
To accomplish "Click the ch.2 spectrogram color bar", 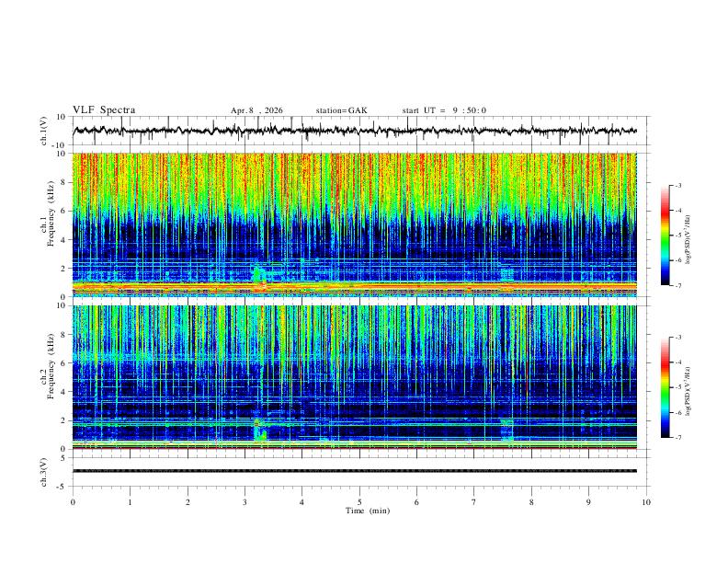I will 665,387.
